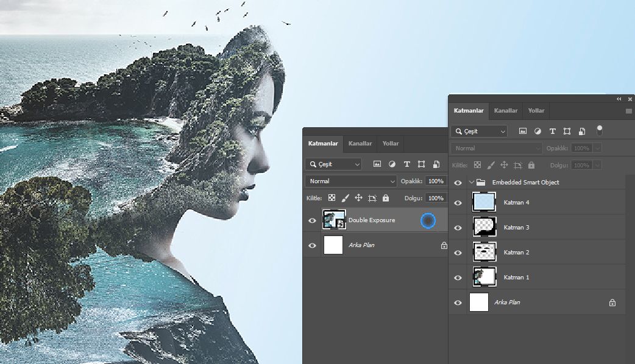Image resolution: width=635 pixels, height=364 pixels.
Task: Toggle visibility of the Katman 2 layer
Action: point(458,253)
